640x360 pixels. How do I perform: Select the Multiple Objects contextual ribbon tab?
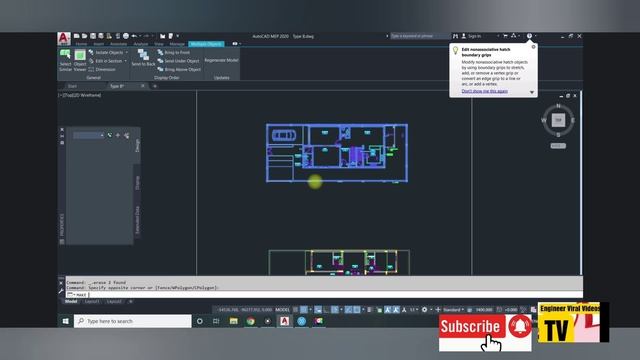[x=206, y=44]
